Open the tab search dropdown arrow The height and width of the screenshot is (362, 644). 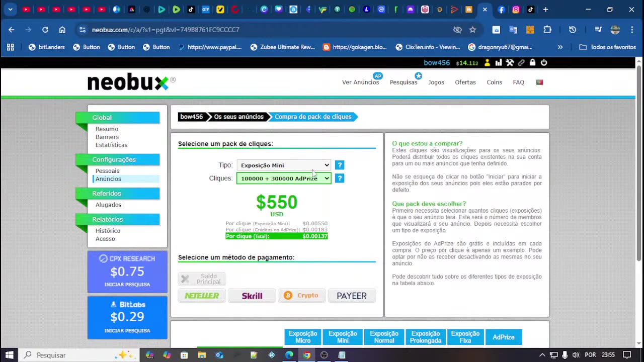pyautogui.click(x=10, y=10)
